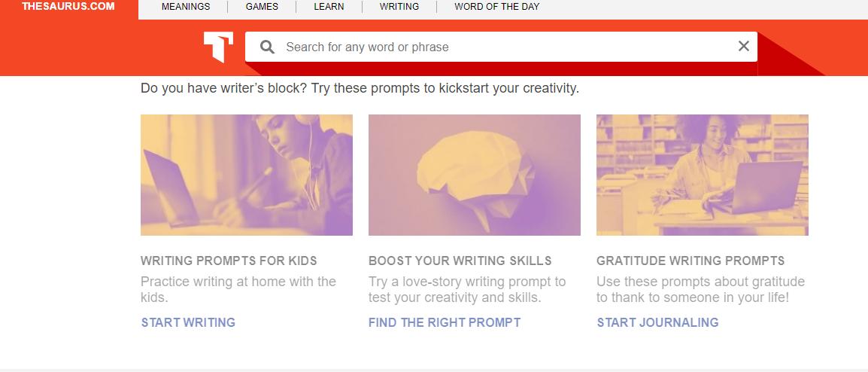
Task: Click the love-story writing prompt description
Action: [x=467, y=289]
